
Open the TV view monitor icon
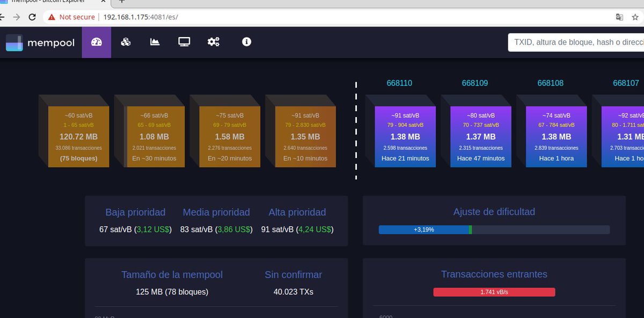(x=184, y=42)
